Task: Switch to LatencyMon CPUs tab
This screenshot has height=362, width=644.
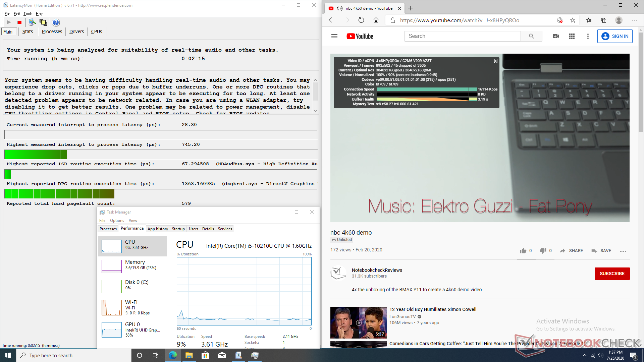Action: [x=97, y=32]
